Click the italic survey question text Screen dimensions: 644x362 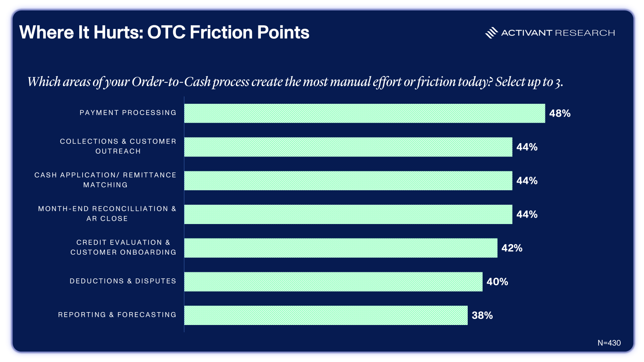[295, 82]
